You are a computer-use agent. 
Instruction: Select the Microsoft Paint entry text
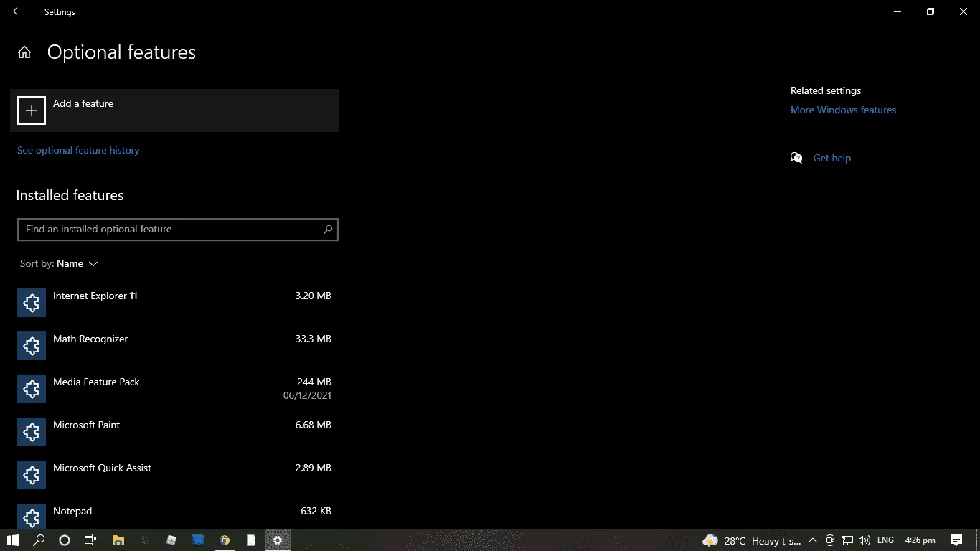[x=86, y=425]
